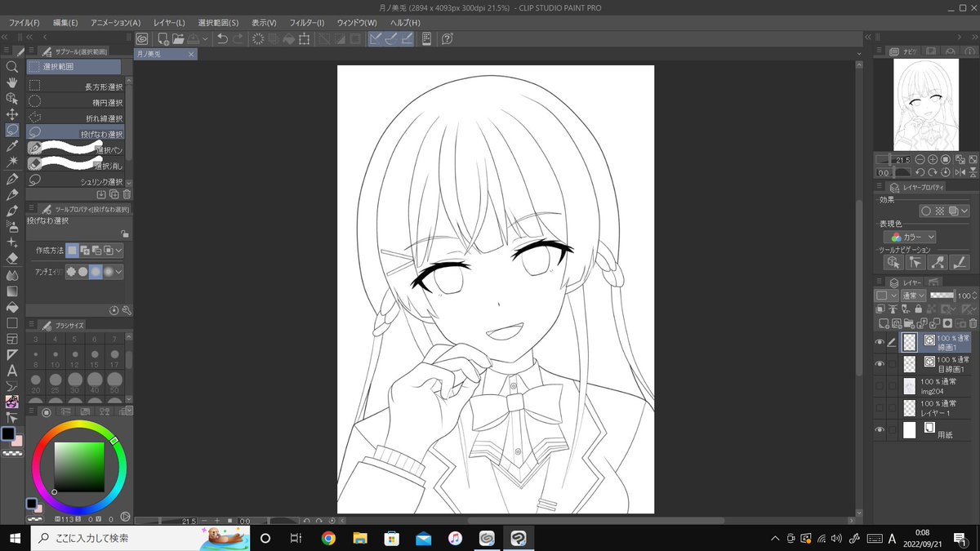Select the シュリンク選択 sub tool

[x=76, y=181]
